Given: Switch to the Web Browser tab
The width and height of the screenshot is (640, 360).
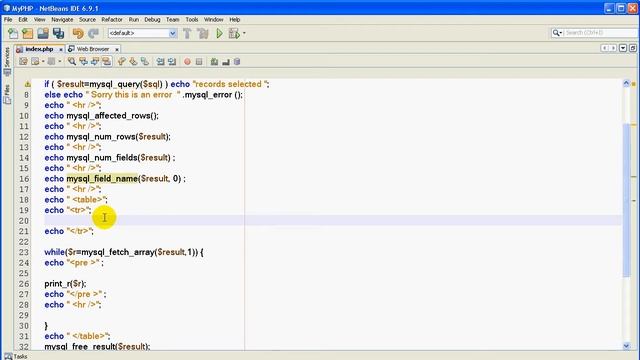Looking at the screenshot, I should [93, 49].
